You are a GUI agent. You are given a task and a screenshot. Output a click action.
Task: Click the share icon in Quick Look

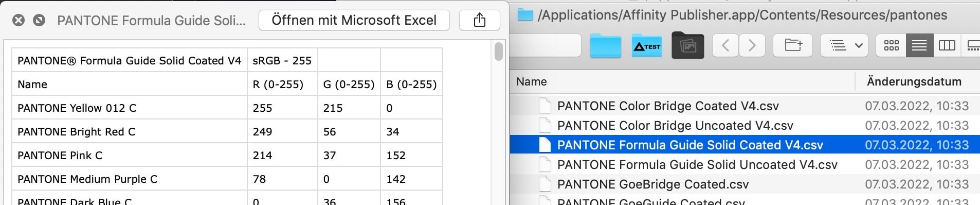479,20
